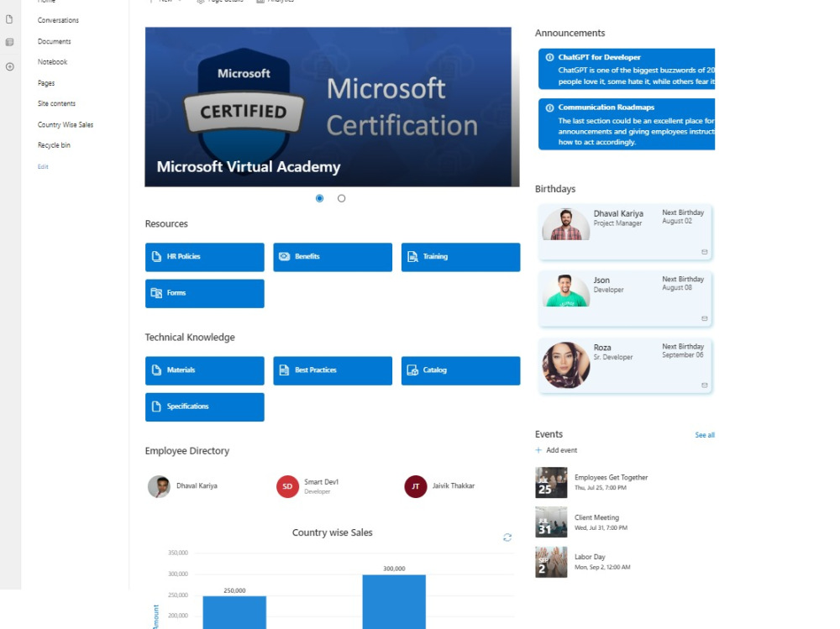Click the Edit link under the navigation
The height and width of the screenshot is (629, 840).
point(43,166)
